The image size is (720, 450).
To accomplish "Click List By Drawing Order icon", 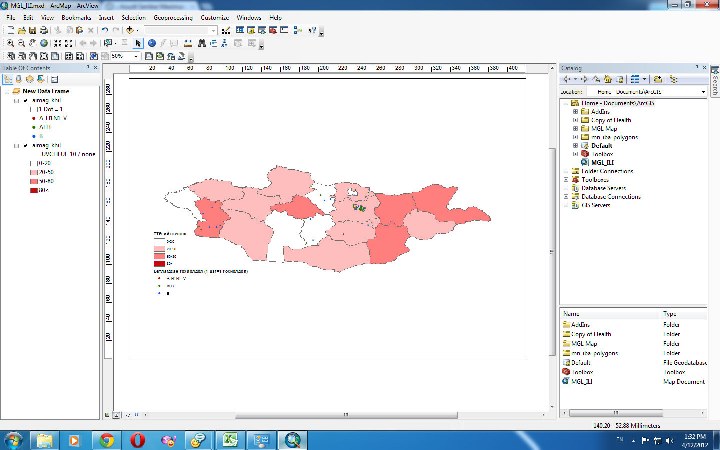I will (8, 79).
